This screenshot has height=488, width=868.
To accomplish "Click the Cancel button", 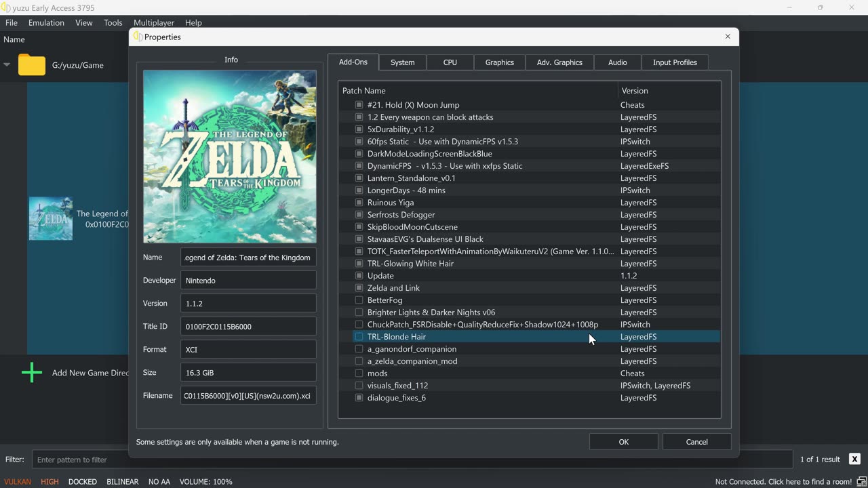I will coord(696,442).
